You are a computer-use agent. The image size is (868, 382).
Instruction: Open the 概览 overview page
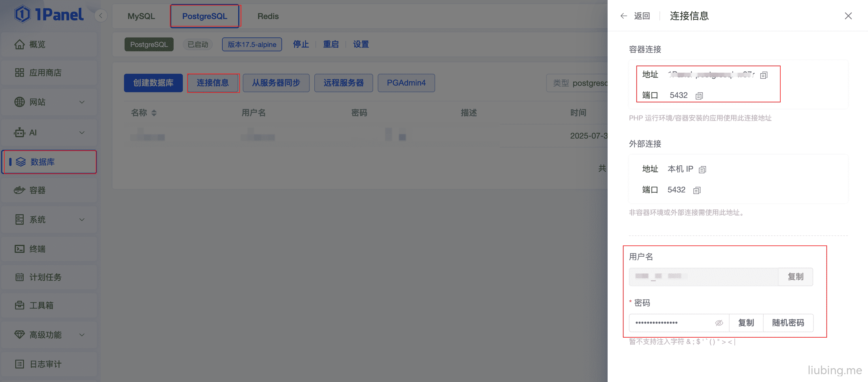point(49,44)
